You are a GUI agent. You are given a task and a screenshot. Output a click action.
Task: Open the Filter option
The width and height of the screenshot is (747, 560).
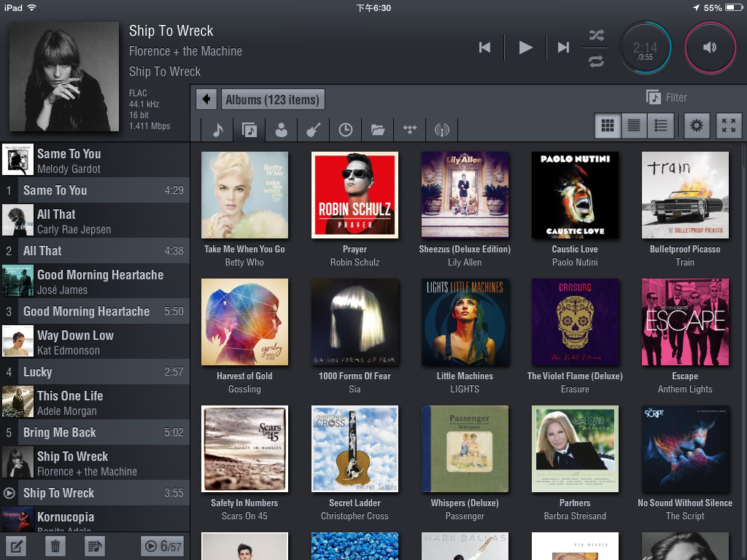point(667,97)
